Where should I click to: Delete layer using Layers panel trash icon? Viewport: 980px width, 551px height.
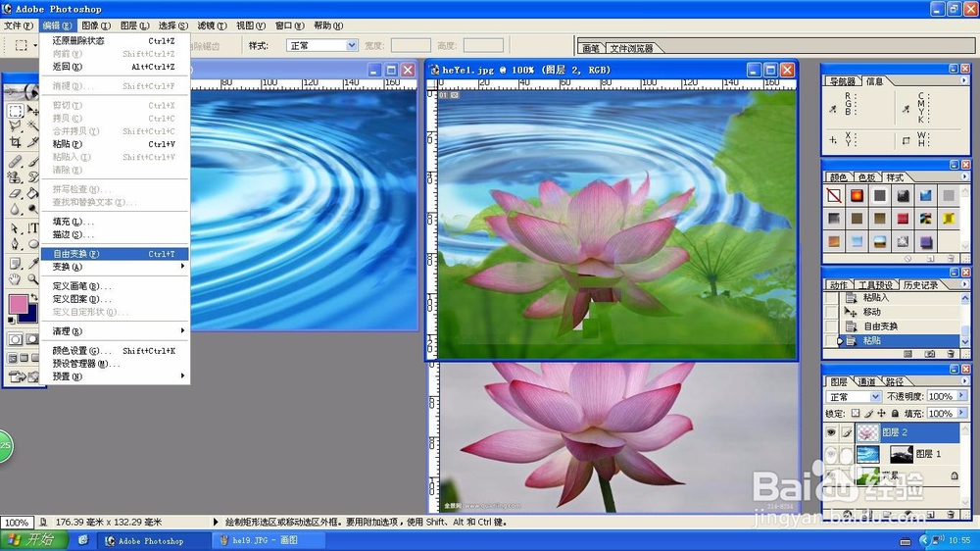pos(951,515)
